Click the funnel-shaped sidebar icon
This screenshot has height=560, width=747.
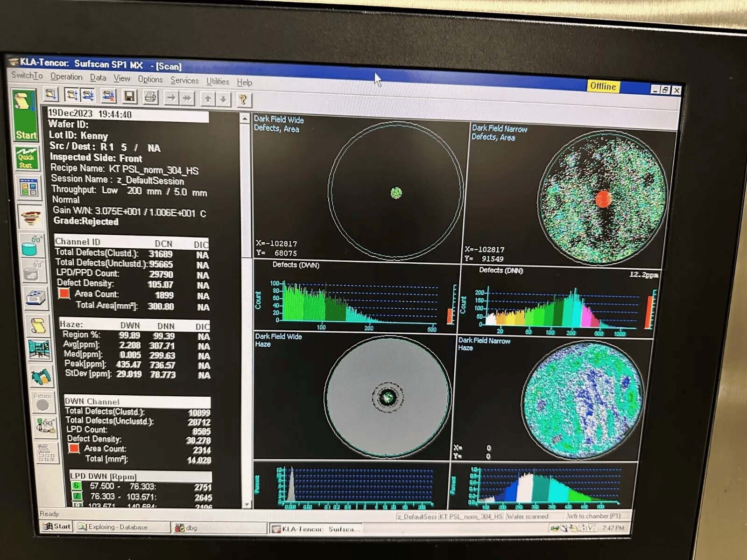pos(31,217)
